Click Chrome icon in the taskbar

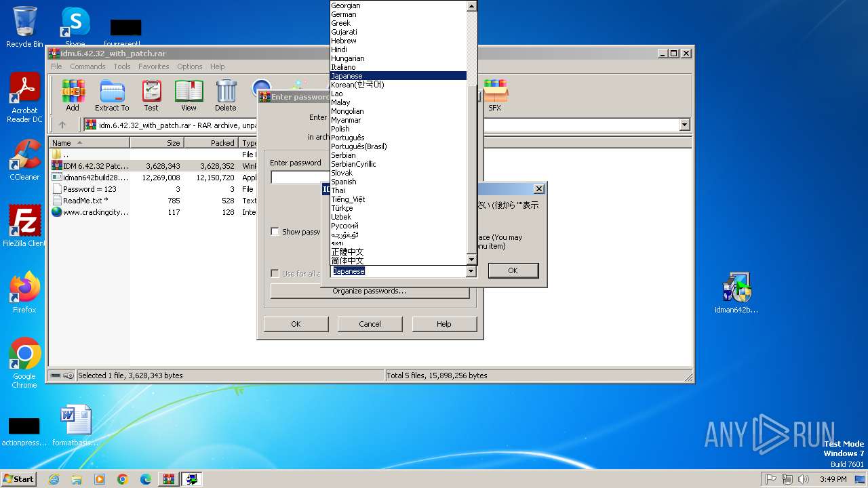pyautogui.click(x=123, y=479)
